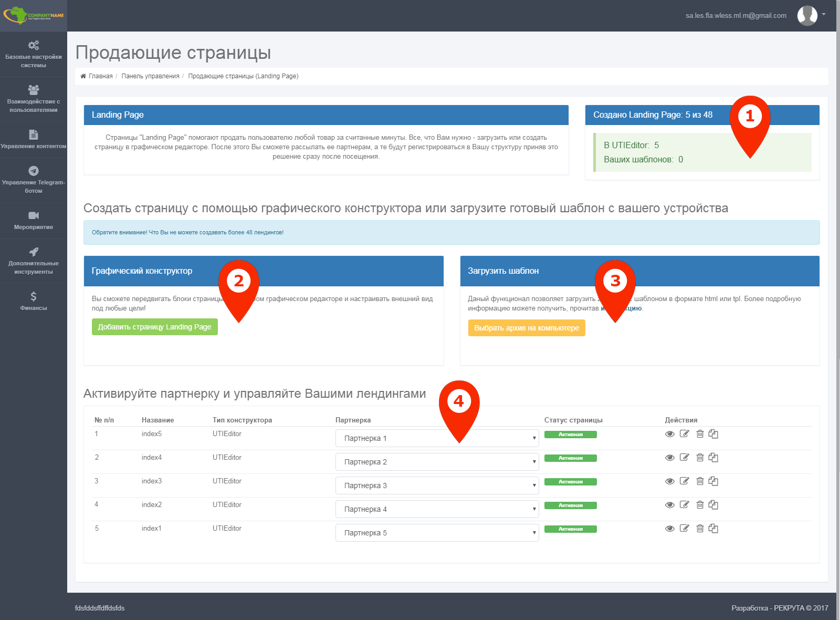Click the edit icon for index5 row
The height and width of the screenshot is (620, 840).
coord(684,434)
